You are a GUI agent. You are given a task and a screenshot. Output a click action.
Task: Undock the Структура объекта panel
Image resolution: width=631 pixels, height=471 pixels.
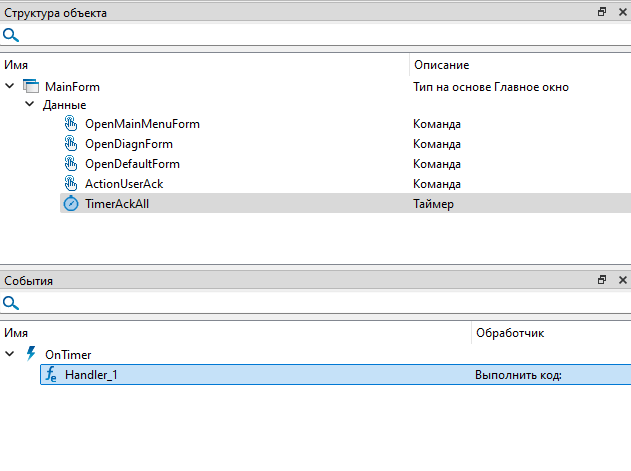(602, 12)
